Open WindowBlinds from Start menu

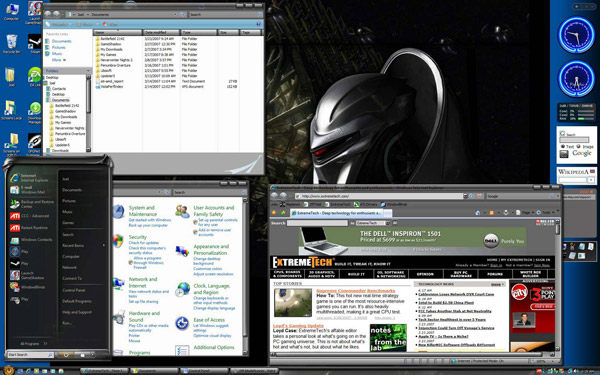pyautogui.click(x=28, y=287)
